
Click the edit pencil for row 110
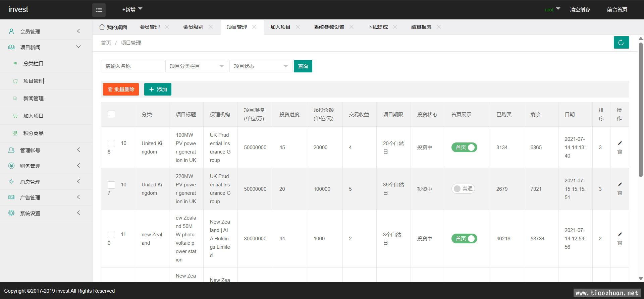pos(620,234)
